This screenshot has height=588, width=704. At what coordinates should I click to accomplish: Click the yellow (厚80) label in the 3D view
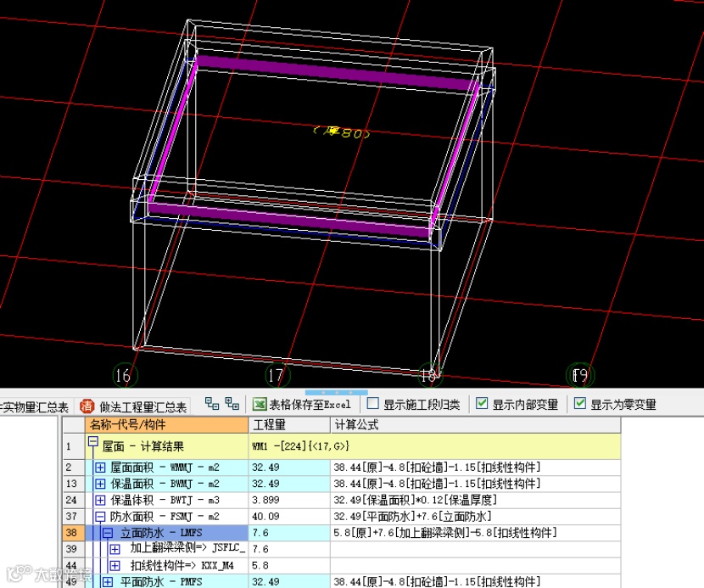341,132
